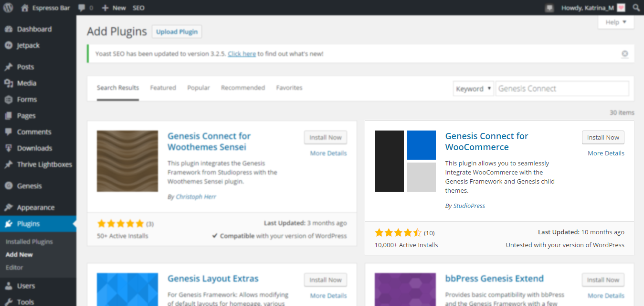Click the Thrive Lightboxes pin icon

click(8, 164)
